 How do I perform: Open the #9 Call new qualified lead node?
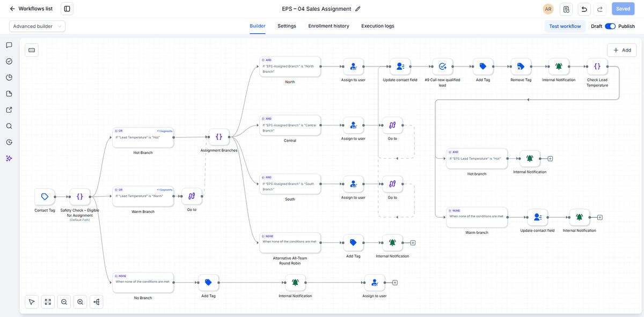(443, 67)
